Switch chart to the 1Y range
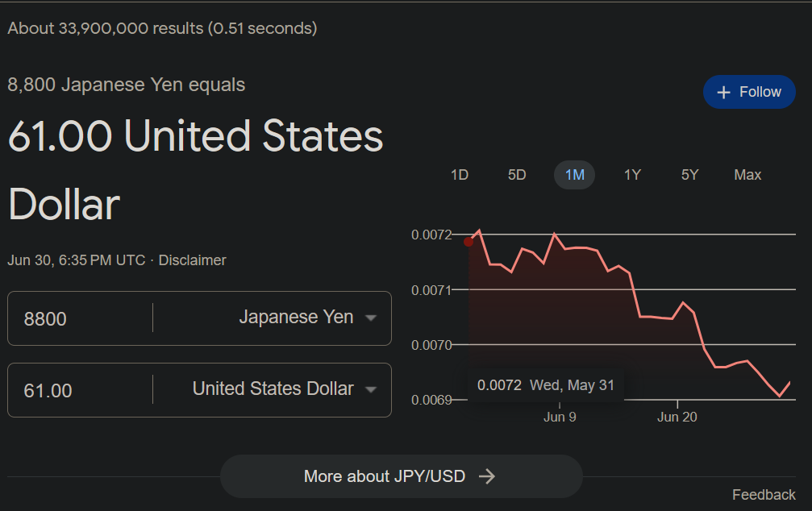812x511 pixels. pyautogui.click(x=632, y=175)
